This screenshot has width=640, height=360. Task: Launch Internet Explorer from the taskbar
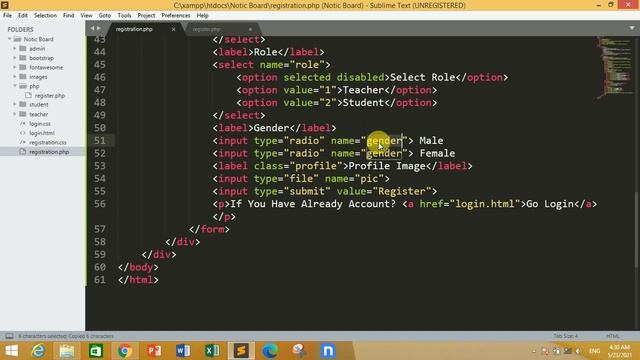click(38, 351)
